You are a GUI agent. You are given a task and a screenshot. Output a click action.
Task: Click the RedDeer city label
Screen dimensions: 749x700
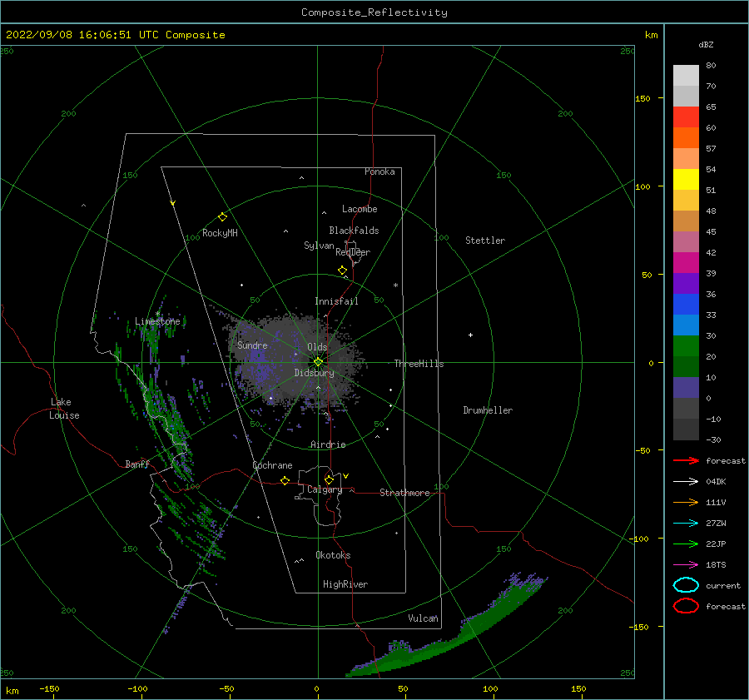(x=353, y=252)
